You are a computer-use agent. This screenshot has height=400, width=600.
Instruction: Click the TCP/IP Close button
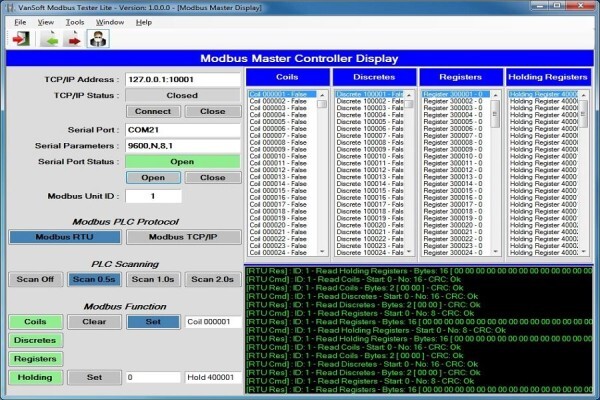coord(213,111)
